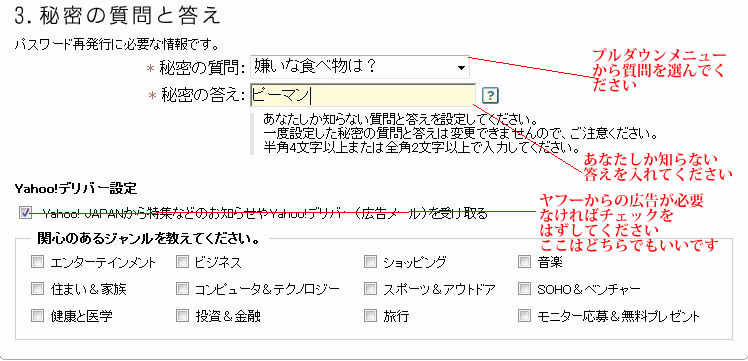748x361 pixels.
Task: Click the 関心のあるジャンルを教えてください legend text
Action: [x=148, y=239]
